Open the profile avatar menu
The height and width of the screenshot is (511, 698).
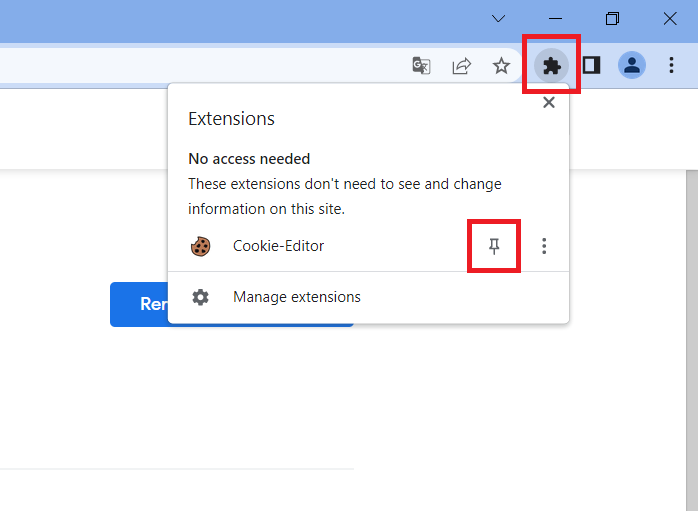[x=632, y=66]
